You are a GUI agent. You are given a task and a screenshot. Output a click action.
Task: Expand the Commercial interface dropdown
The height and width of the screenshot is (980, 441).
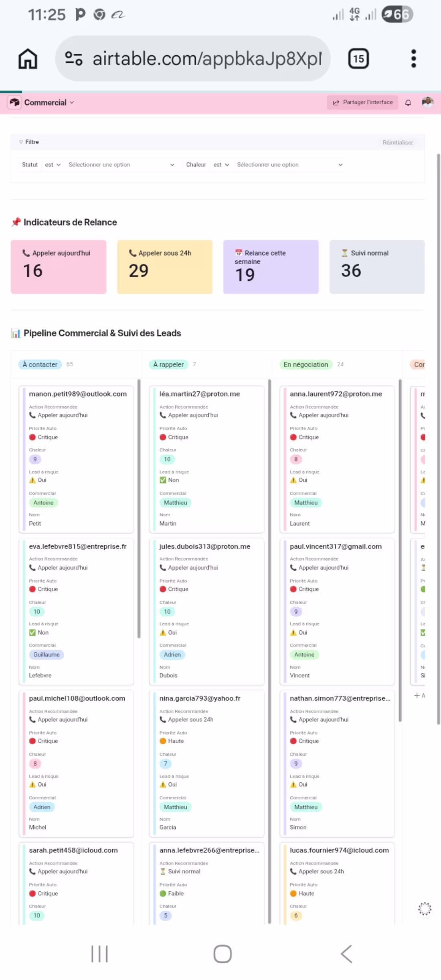[x=72, y=103]
